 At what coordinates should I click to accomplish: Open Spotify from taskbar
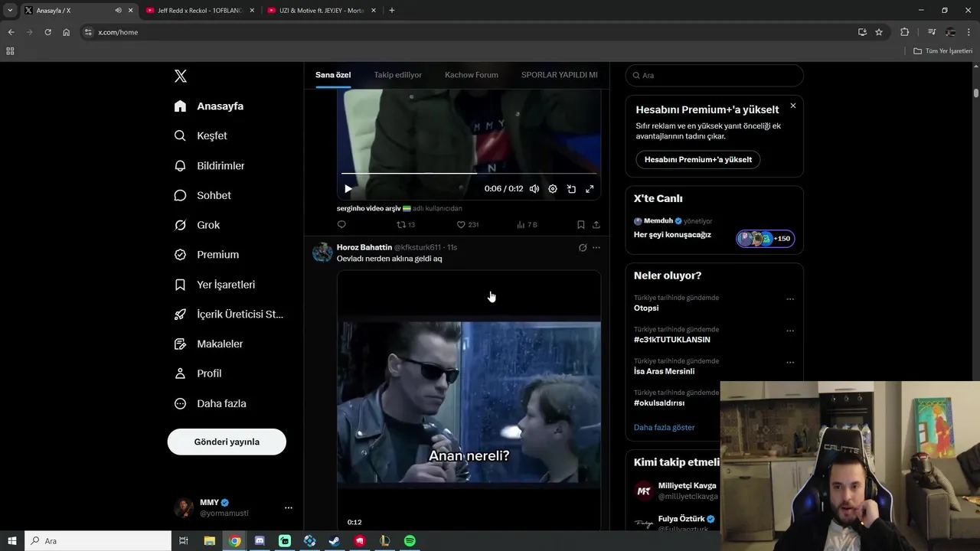coord(410,541)
